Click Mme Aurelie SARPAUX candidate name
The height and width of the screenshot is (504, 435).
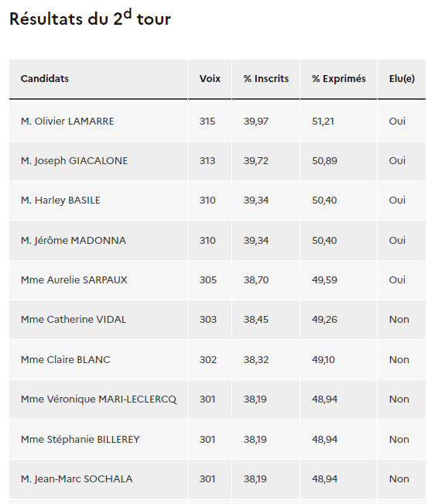[74, 280]
